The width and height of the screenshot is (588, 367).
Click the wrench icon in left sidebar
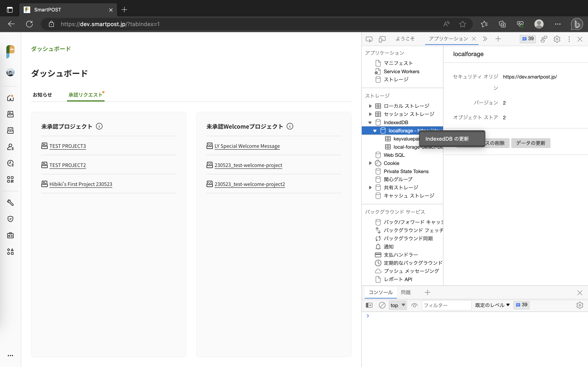[10, 202]
